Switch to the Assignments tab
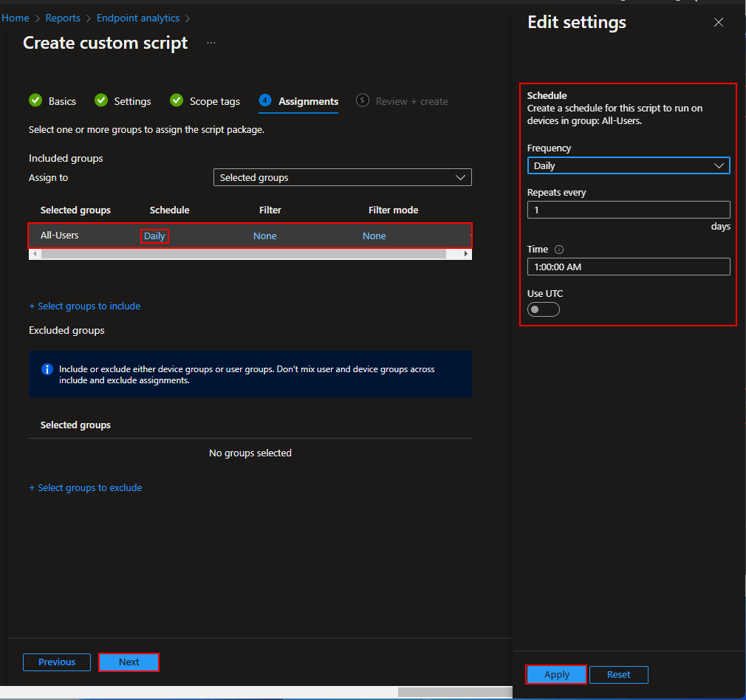 [307, 101]
